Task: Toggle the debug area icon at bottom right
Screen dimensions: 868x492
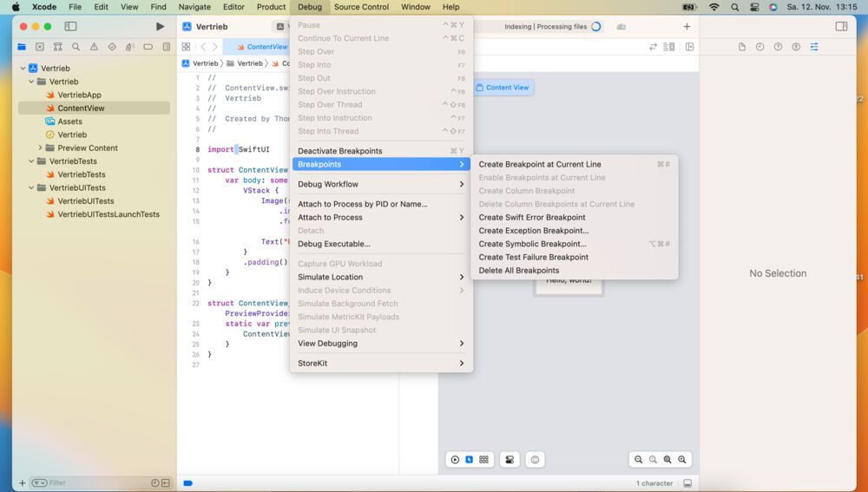Action: pos(687,483)
